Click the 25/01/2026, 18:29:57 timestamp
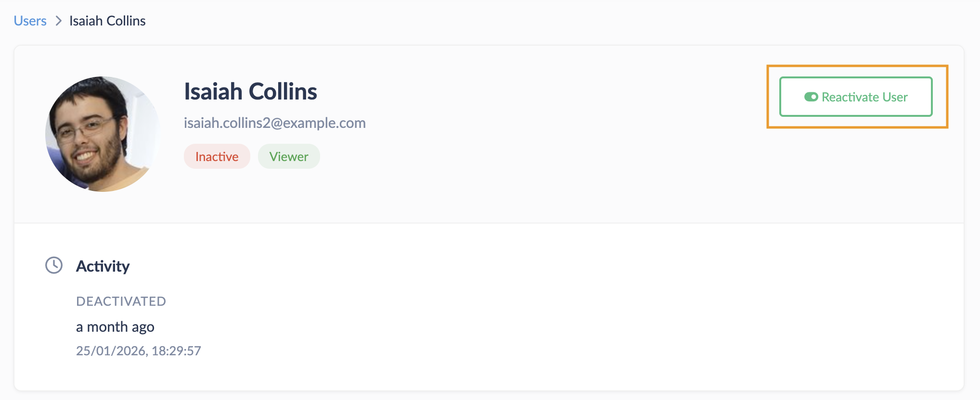The height and width of the screenshot is (400, 980). pos(138,351)
